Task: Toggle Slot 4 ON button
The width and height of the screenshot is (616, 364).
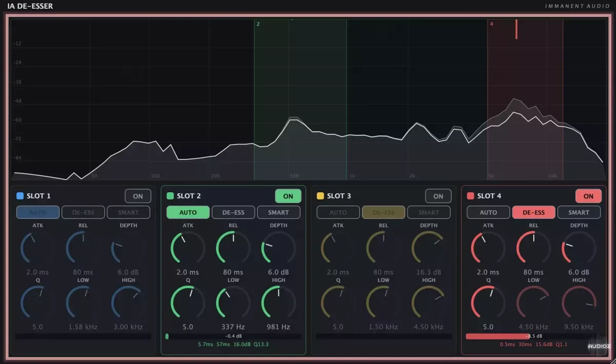Action: [x=588, y=196]
